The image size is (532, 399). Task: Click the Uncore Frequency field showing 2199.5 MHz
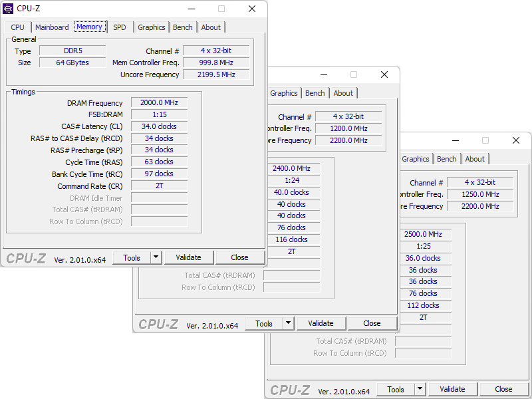pyautogui.click(x=216, y=74)
